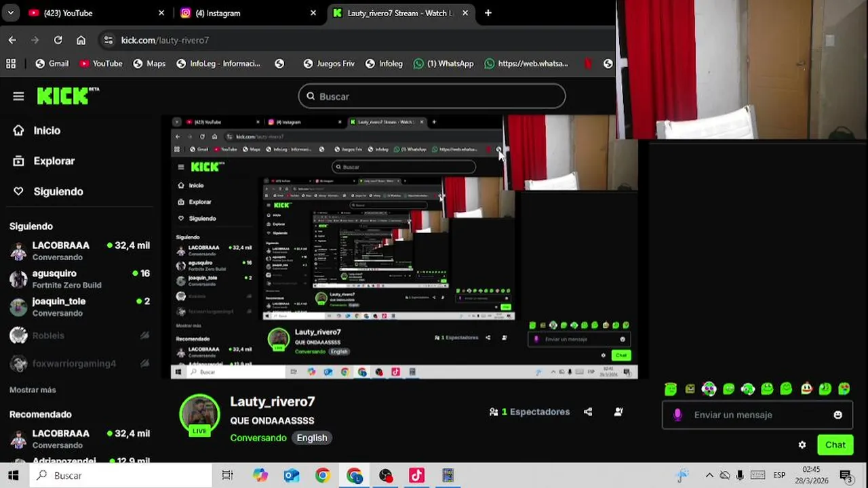Insert the white clown-face emote

point(806,389)
